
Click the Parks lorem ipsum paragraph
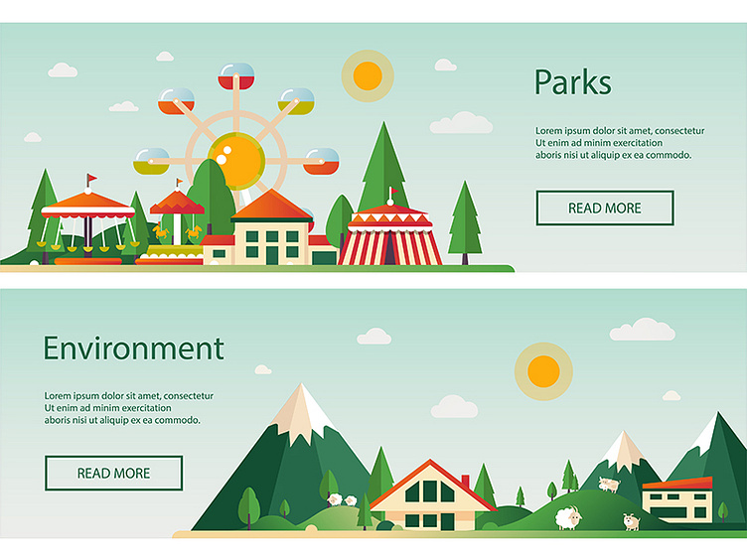pyautogui.click(x=619, y=142)
